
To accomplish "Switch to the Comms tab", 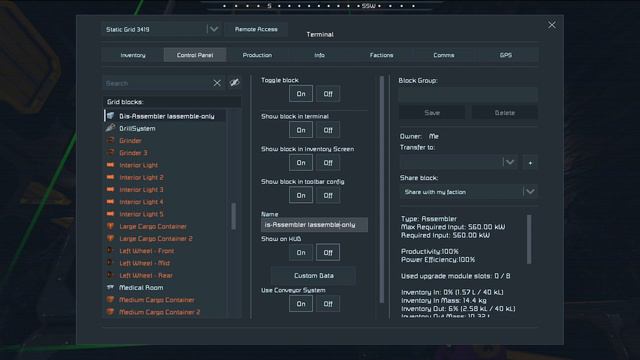I will click(x=444, y=55).
